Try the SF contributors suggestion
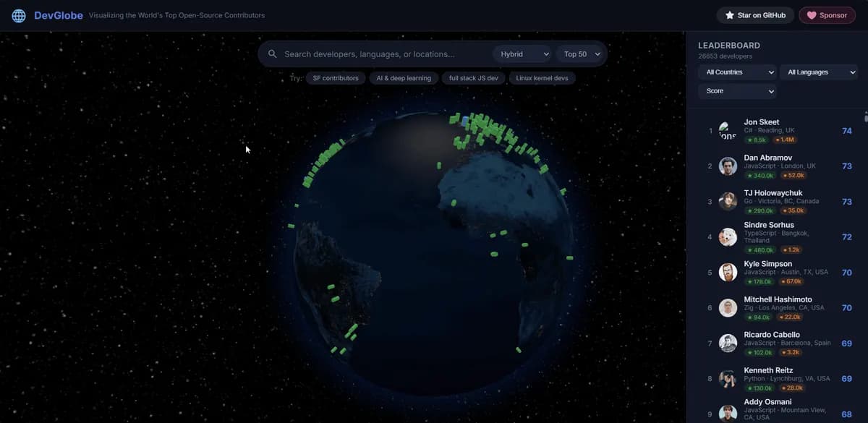Image resolution: width=868 pixels, height=423 pixels. [336, 78]
